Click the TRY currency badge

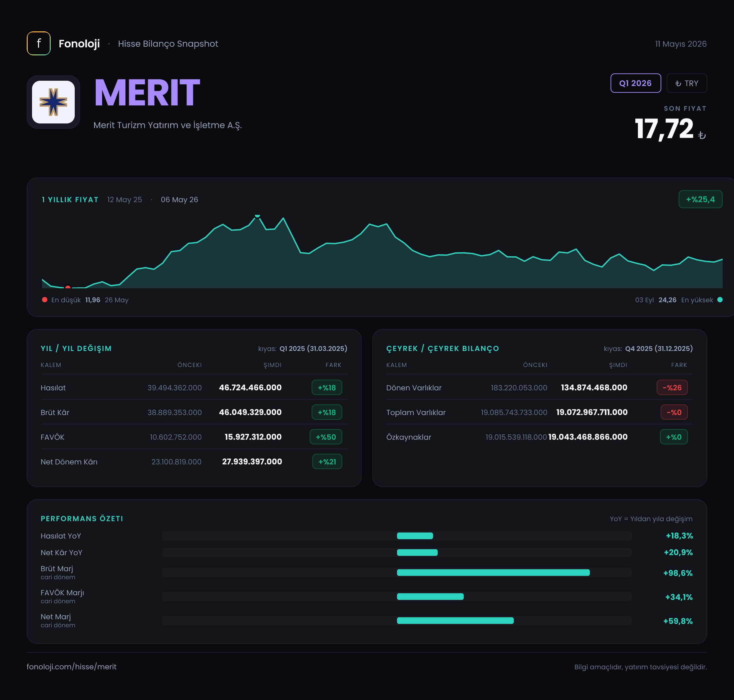pyautogui.click(x=687, y=83)
